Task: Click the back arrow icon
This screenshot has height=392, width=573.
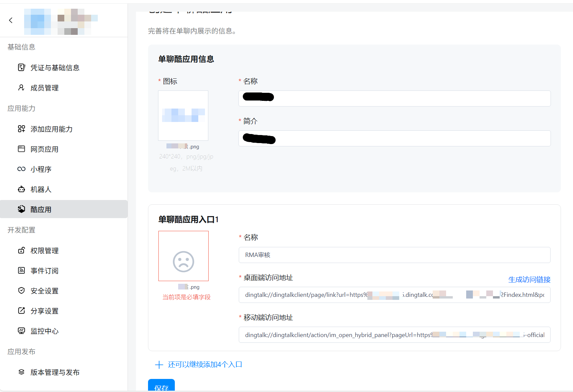Action: [x=11, y=20]
